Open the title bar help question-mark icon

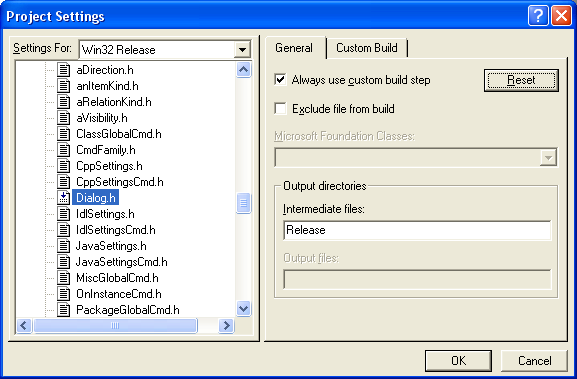click(538, 16)
